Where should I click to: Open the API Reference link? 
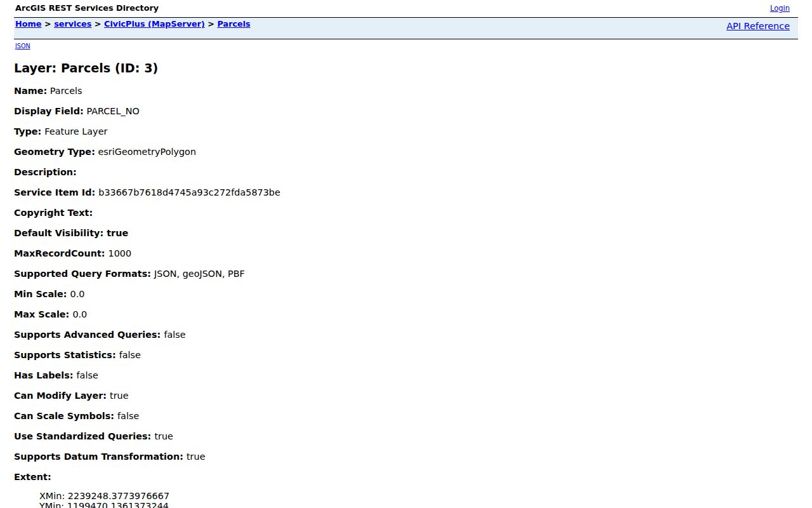(758, 26)
